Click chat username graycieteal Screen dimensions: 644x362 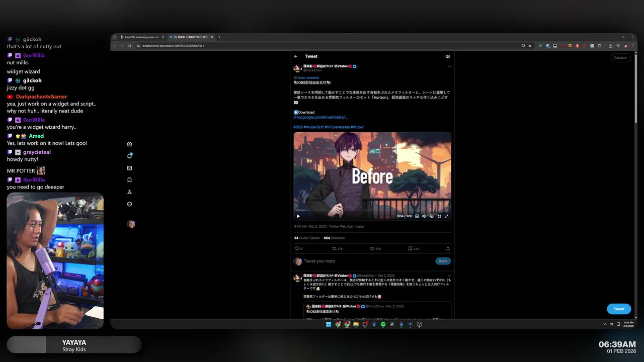click(x=37, y=152)
